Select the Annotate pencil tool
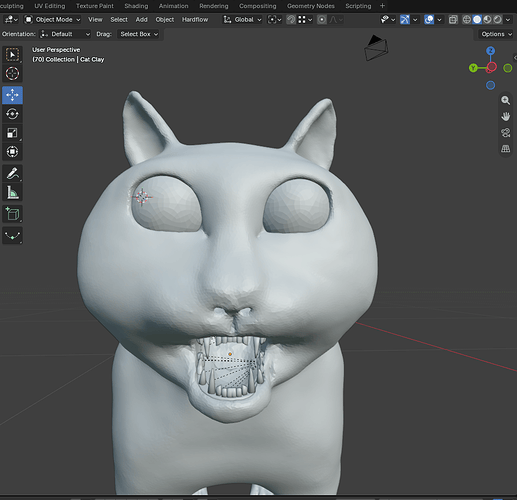Screen dimensions: 517x500 [12, 173]
